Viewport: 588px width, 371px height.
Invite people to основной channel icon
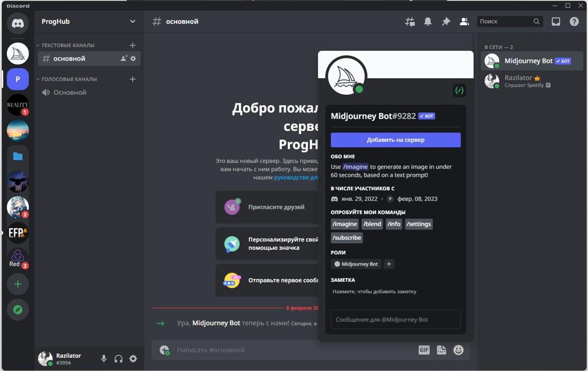(x=124, y=58)
